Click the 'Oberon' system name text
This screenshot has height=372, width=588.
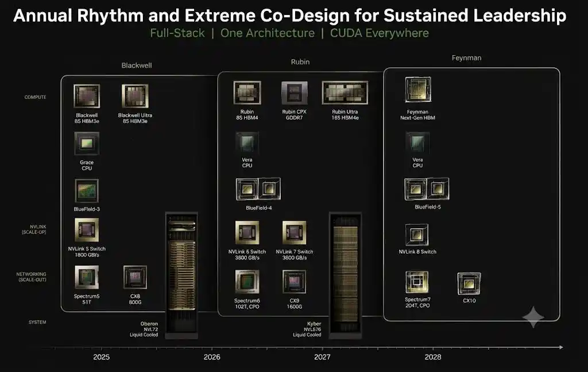(149, 324)
